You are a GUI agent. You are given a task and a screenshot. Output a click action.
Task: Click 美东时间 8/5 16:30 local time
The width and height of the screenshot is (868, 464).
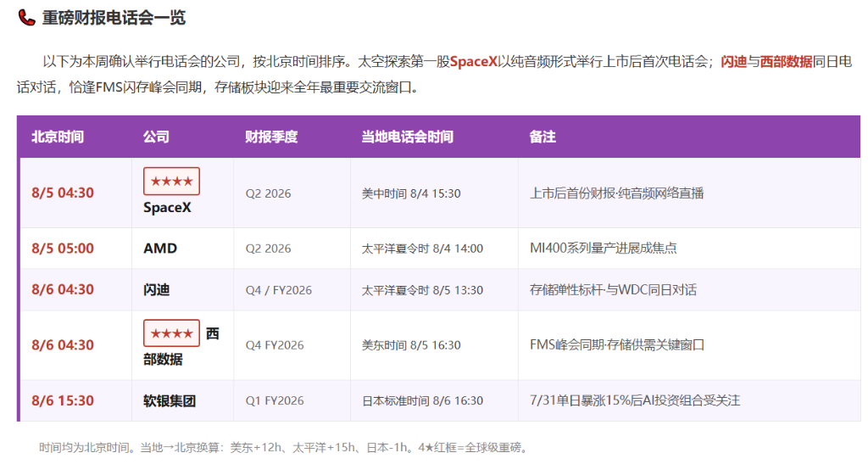tap(411, 345)
